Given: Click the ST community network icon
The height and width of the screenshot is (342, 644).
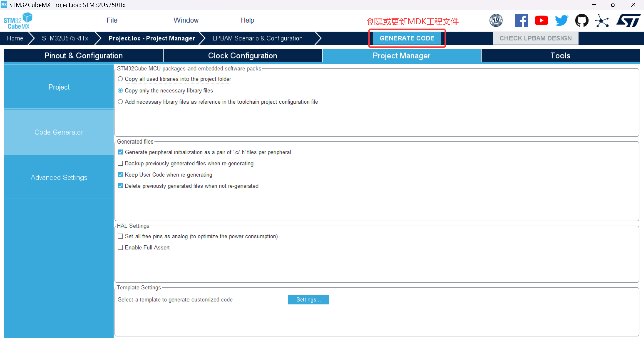Looking at the screenshot, I should click(x=602, y=21).
